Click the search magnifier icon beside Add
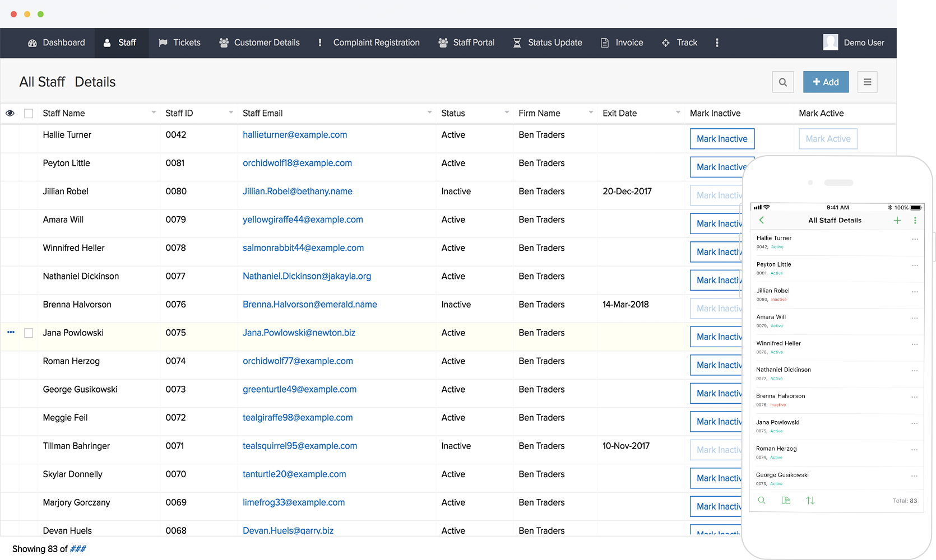This screenshot has width=936, height=560. 782,82
